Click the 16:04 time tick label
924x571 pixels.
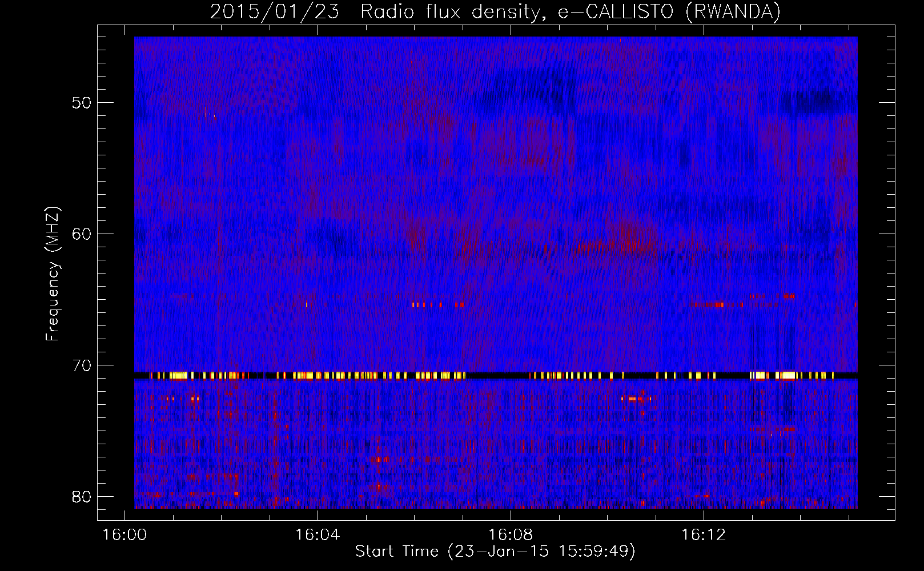click(318, 534)
